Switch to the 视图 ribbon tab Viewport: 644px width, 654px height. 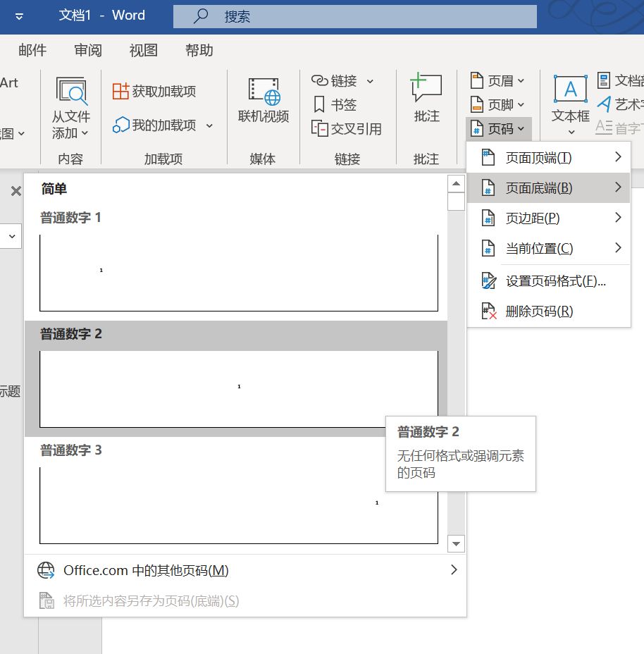pos(143,50)
